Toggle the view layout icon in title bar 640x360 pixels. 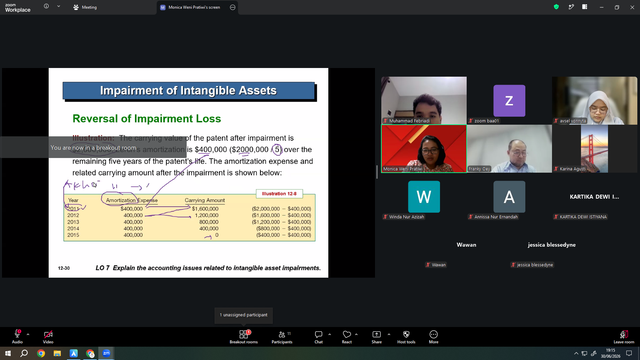pyautogui.click(x=585, y=7)
